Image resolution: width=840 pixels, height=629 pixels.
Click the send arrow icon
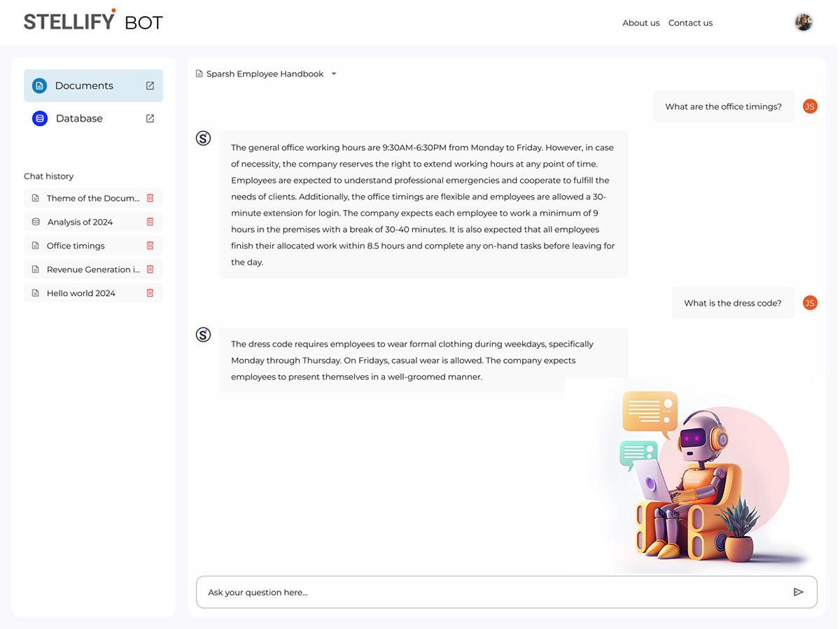pos(798,592)
